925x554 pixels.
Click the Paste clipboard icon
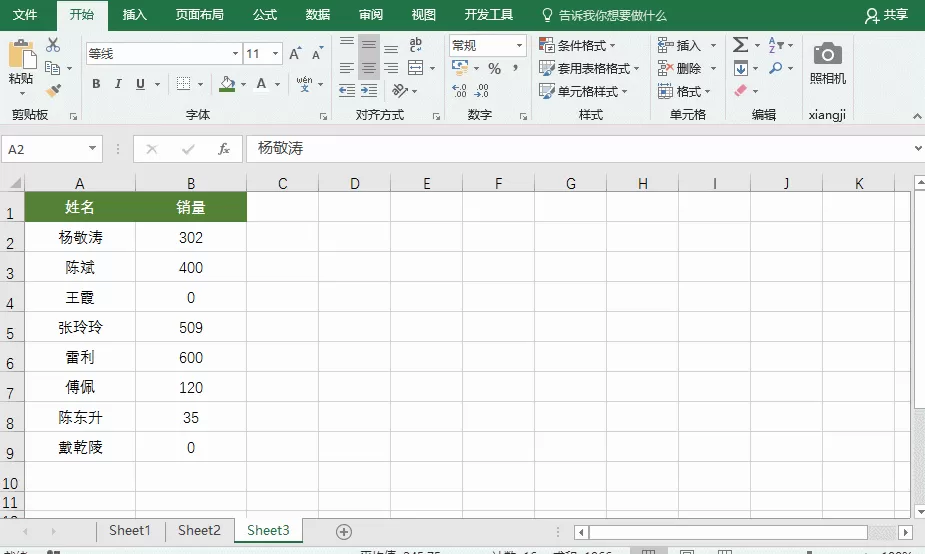click(22, 54)
